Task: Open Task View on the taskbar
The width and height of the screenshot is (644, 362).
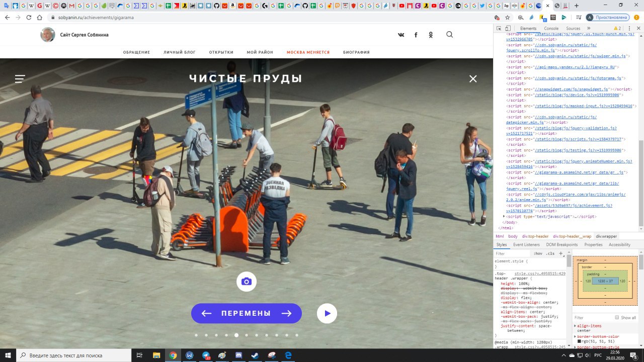Action: (140, 355)
